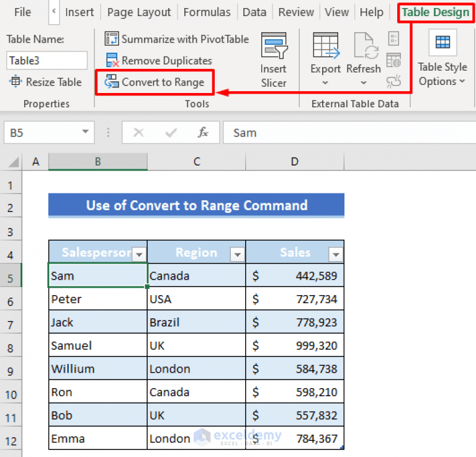Click the Resize Table icon
Screen dimensions: 476x457
(16, 82)
